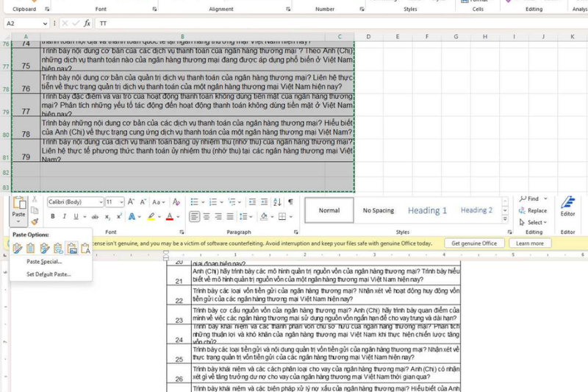The image size is (588, 392).
Task: Open the highlight color dropdown arrow
Action: [x=159, y=217]
